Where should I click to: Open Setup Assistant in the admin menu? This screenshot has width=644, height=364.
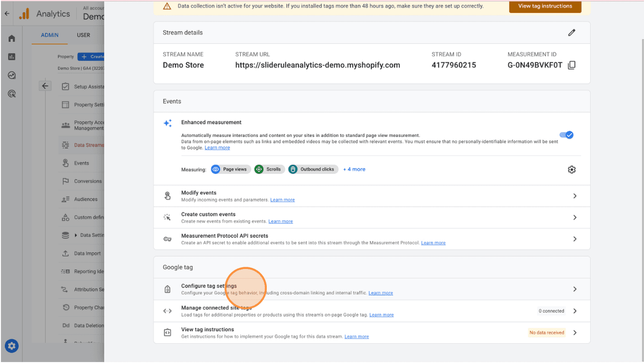click(x=82, y=86)
